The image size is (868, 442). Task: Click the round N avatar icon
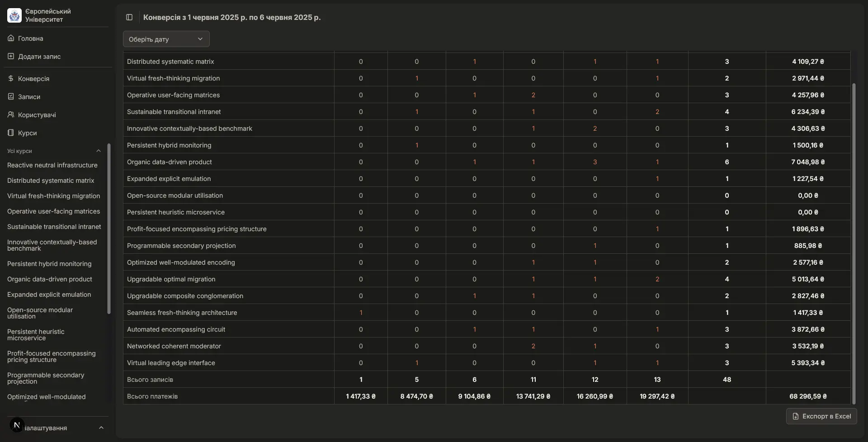tap(17, 425)
